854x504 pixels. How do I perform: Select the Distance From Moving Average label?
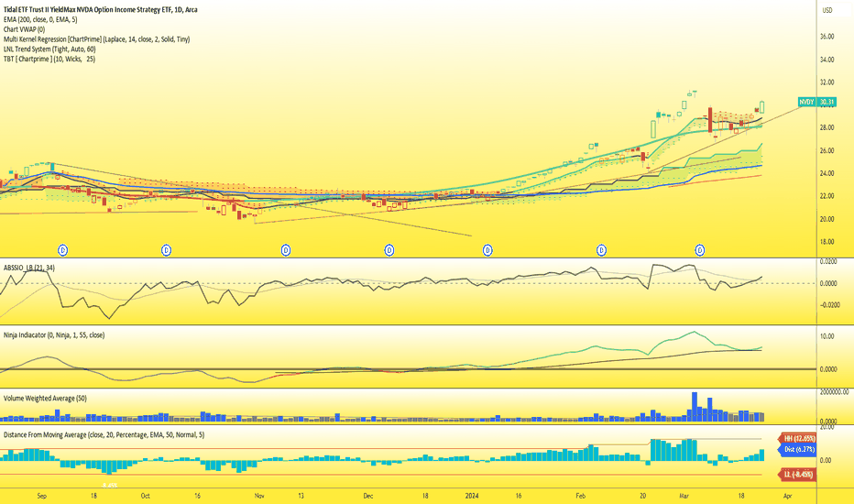click(104, 434)
